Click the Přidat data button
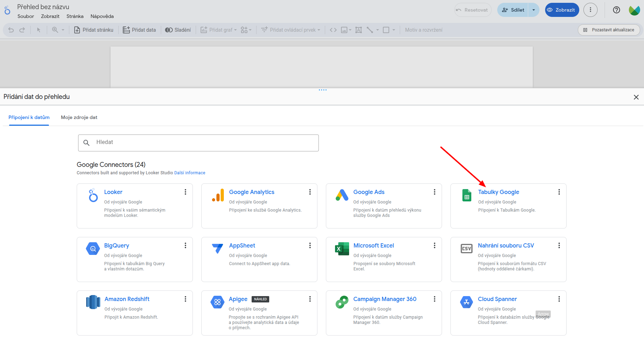 pos(139,30)
